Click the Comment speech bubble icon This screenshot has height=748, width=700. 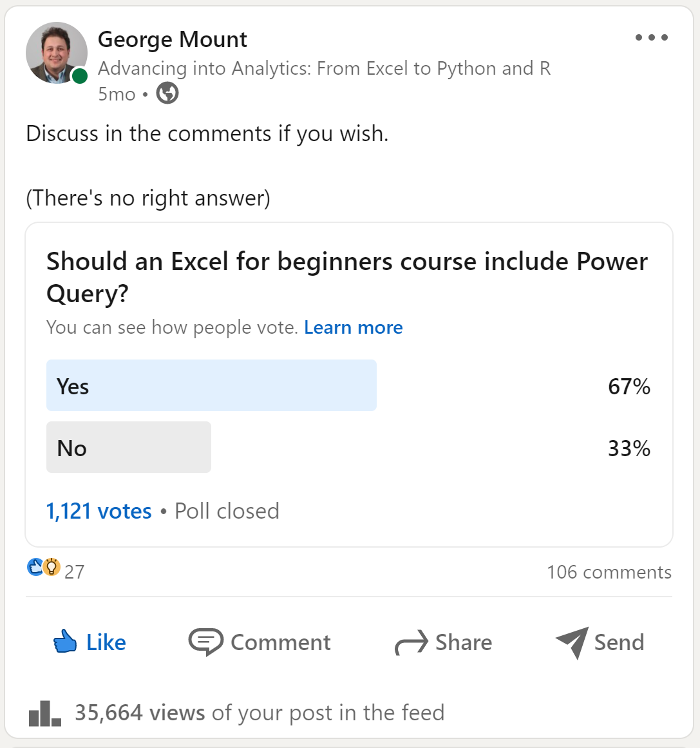(x=205, y=642)
